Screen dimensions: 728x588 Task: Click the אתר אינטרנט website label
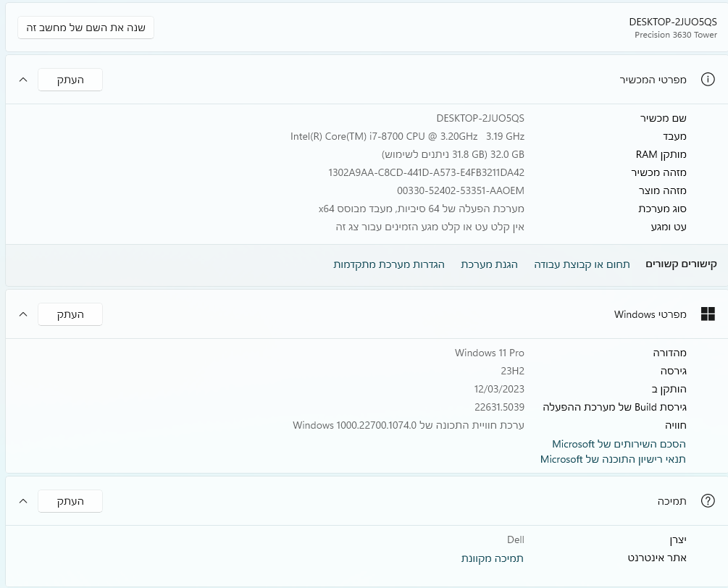(x=657, y=558)
